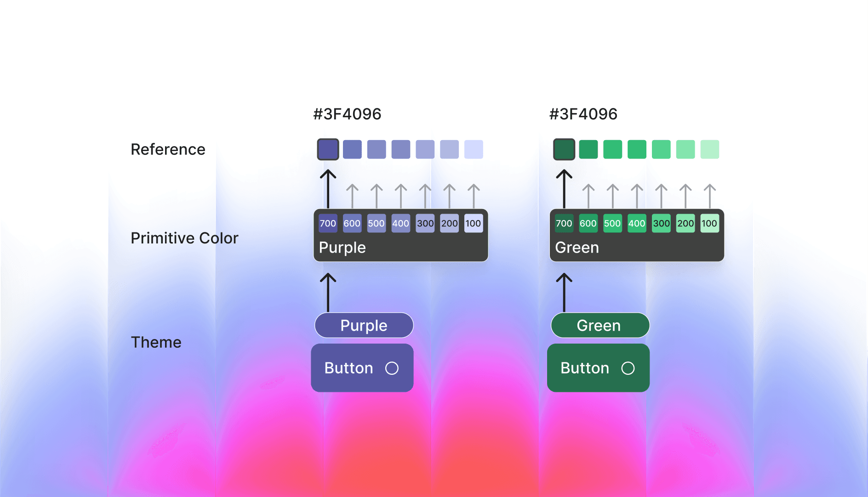Click the circle icon in green Button

(x=628, y=368)
